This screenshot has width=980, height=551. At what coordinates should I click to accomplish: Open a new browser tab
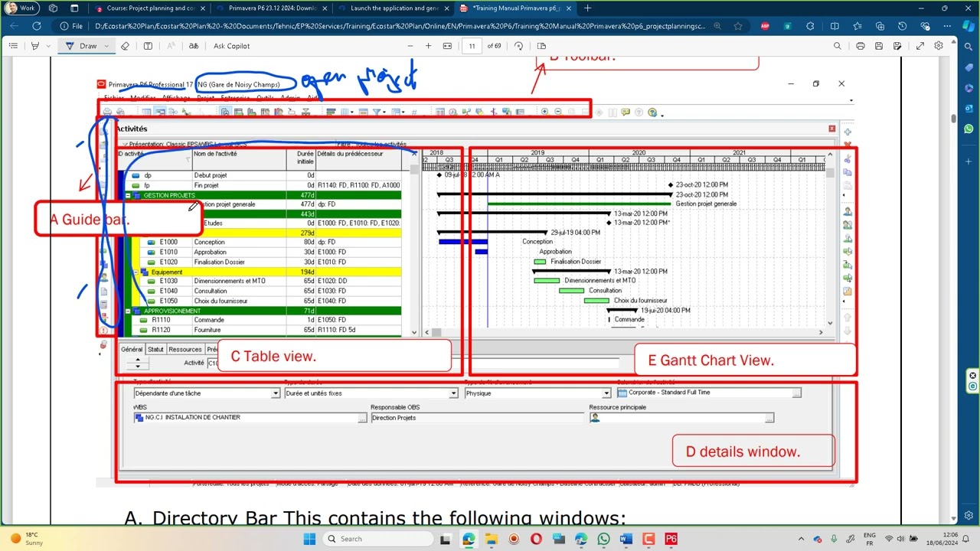(587, 8)
